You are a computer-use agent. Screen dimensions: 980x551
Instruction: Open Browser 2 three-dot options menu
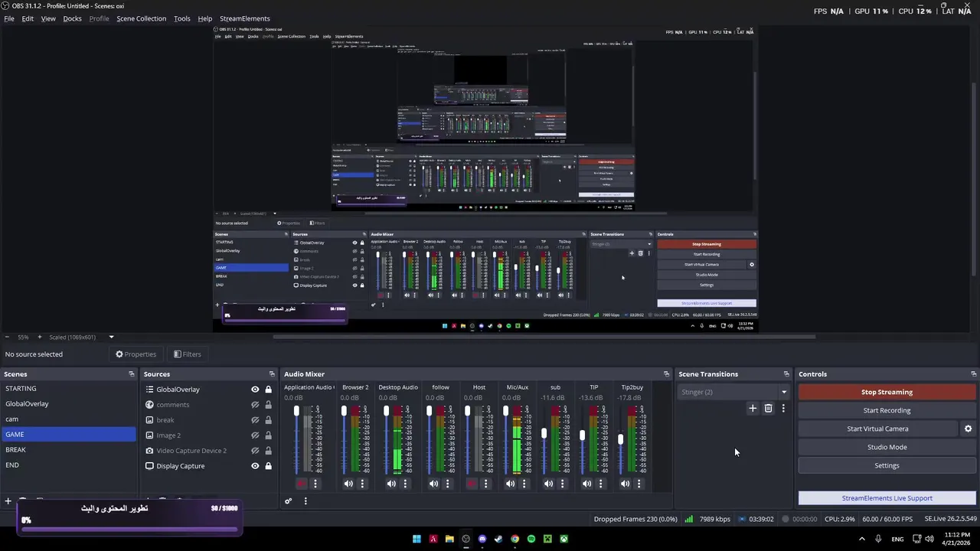click(x=363, y=484)
